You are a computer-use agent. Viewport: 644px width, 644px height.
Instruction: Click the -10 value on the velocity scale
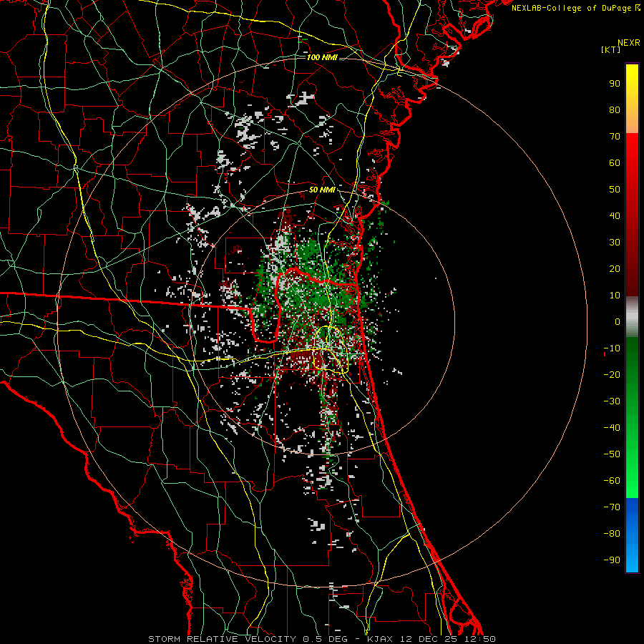coord(612,348)
